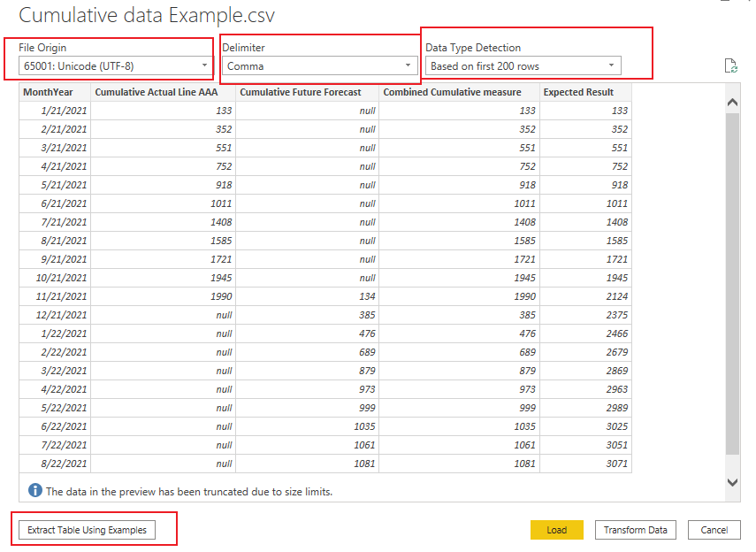This screenshot has height=552, width=756.
Task: Click Expected Result value 3071
Action: [x=585, y=464]
